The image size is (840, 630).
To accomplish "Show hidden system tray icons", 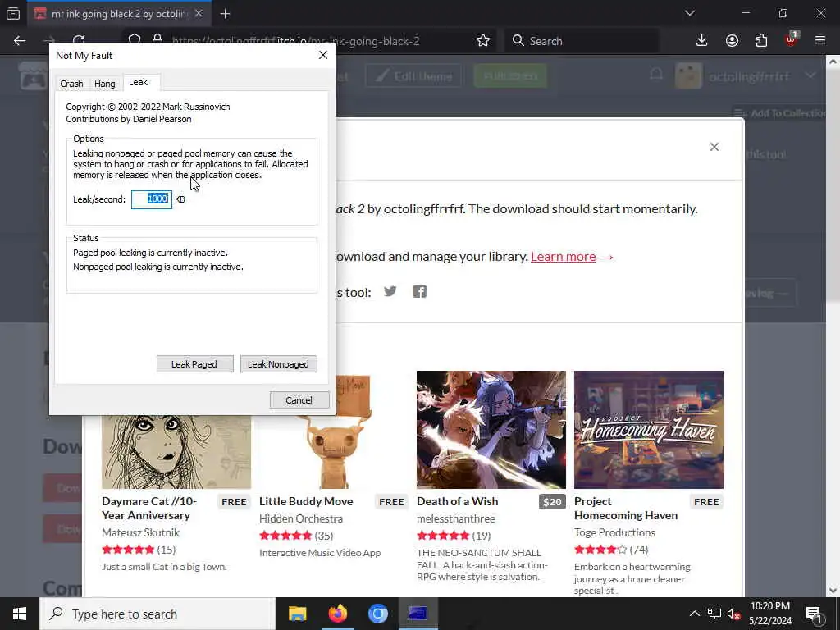I will 694,614.
